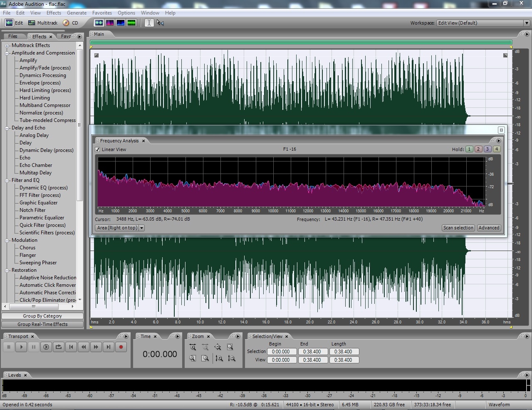The height and width of the screenshot is (410, 532).
Task: Switch to Multitrack view
Action: point(43,23)
